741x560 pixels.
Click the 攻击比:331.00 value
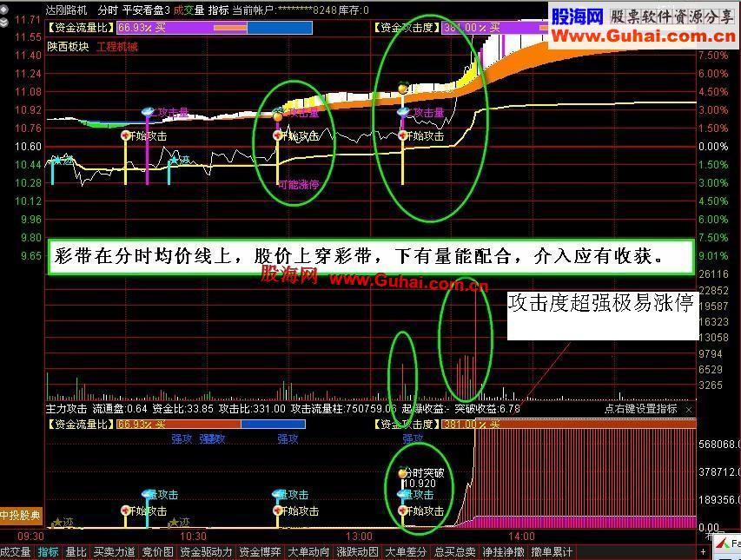tap(252, 409)
